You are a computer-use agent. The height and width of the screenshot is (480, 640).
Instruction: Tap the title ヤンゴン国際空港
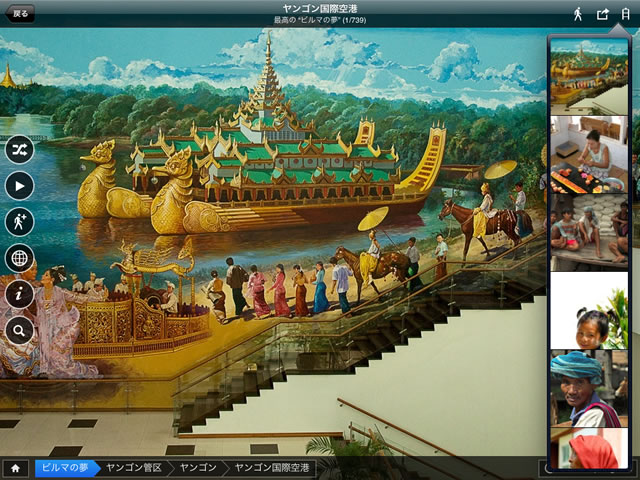point(320,8)
